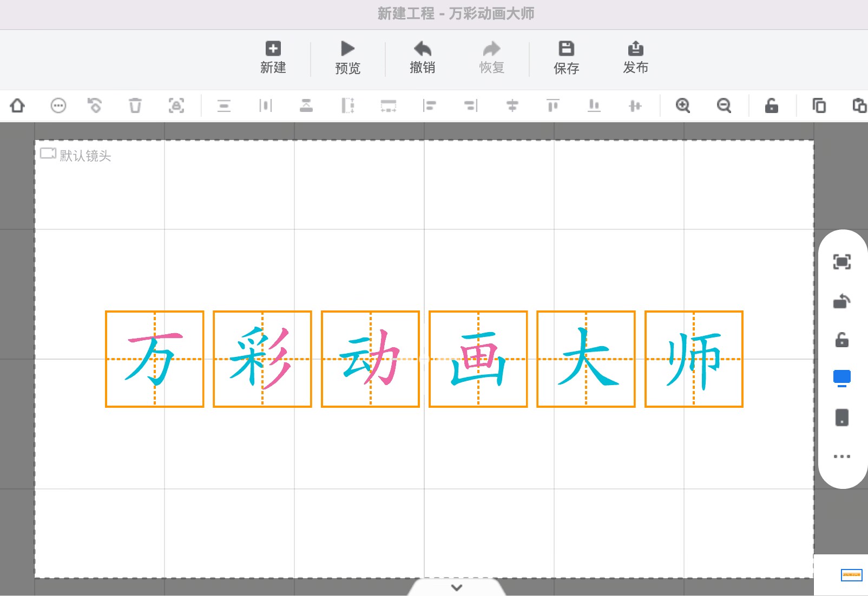Publish the project with 发布
Viewport: 868px width, 596px height.
click(x=635, y=57)
